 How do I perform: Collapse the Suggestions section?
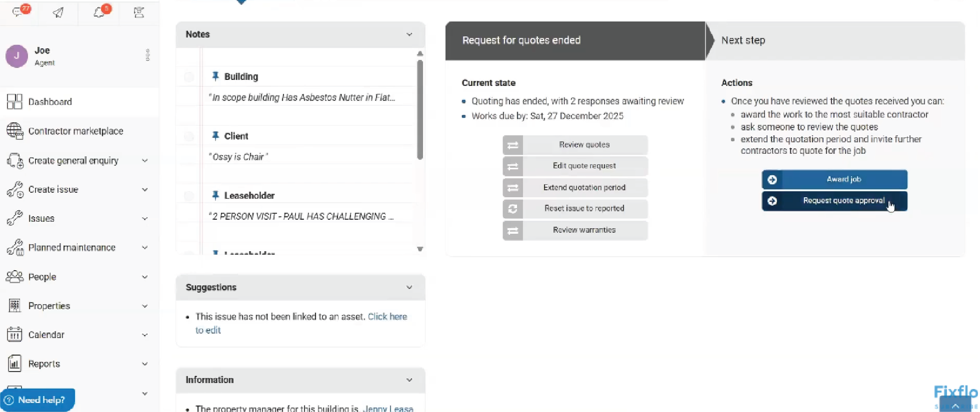coord(409,287)
